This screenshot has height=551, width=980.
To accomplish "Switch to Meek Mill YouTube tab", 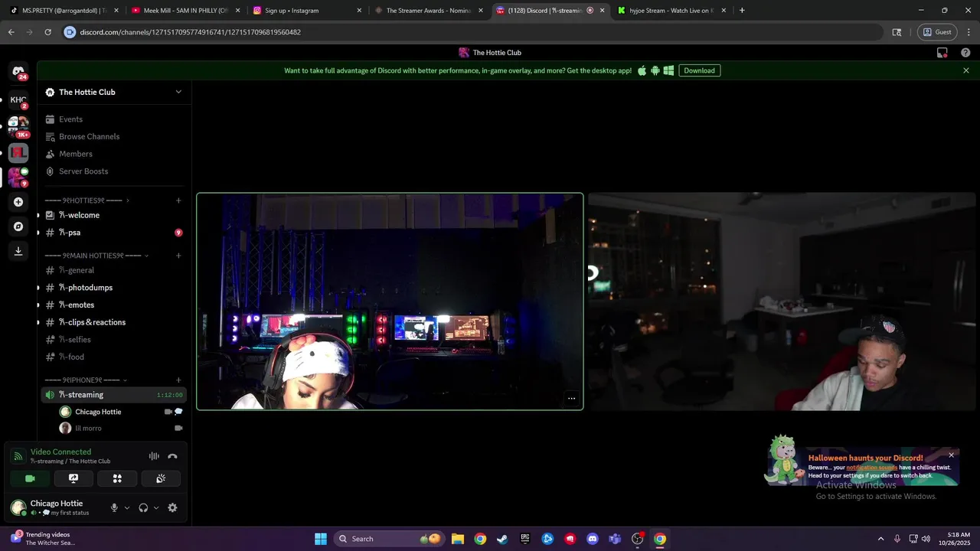I will (x=185, y=11).
